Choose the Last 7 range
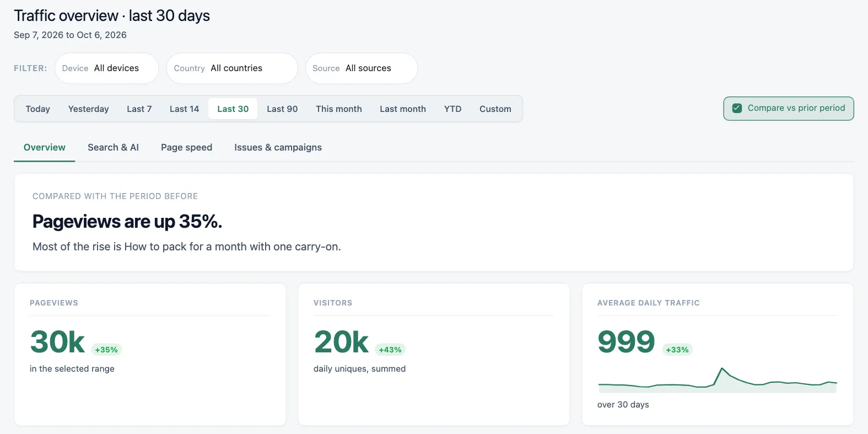 click(139, 109)
